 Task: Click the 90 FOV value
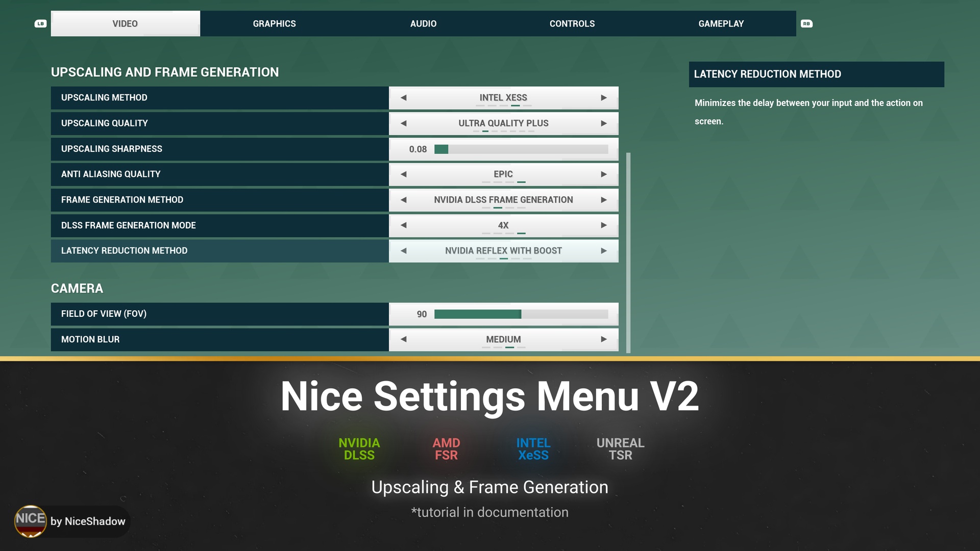tap(422, 314)
